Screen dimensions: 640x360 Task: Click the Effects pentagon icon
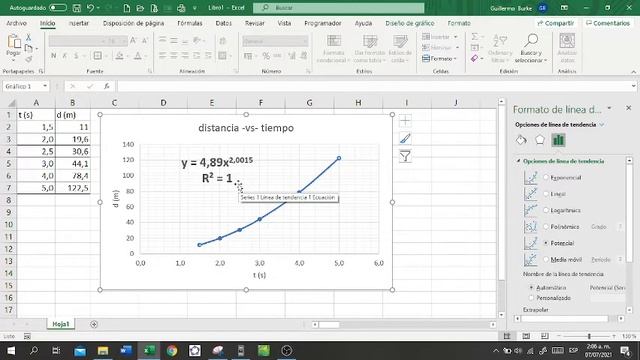click(x=540, y=140)
